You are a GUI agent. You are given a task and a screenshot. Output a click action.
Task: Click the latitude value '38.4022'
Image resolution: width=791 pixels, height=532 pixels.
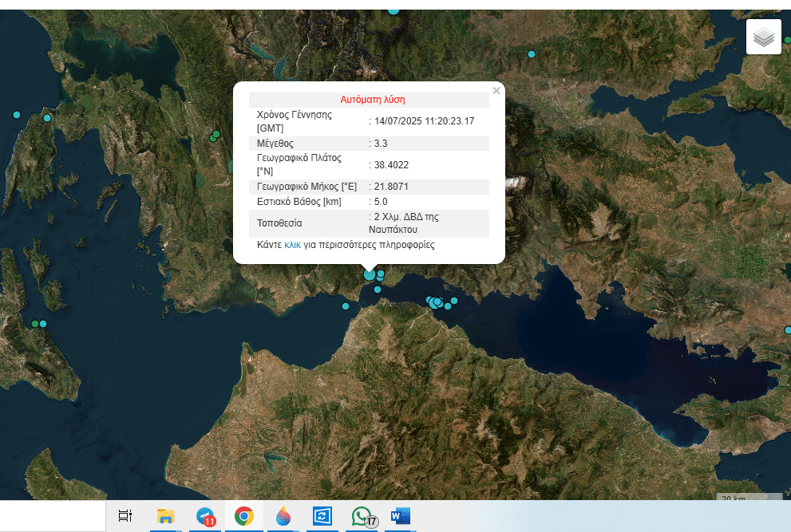pos(391,165)
